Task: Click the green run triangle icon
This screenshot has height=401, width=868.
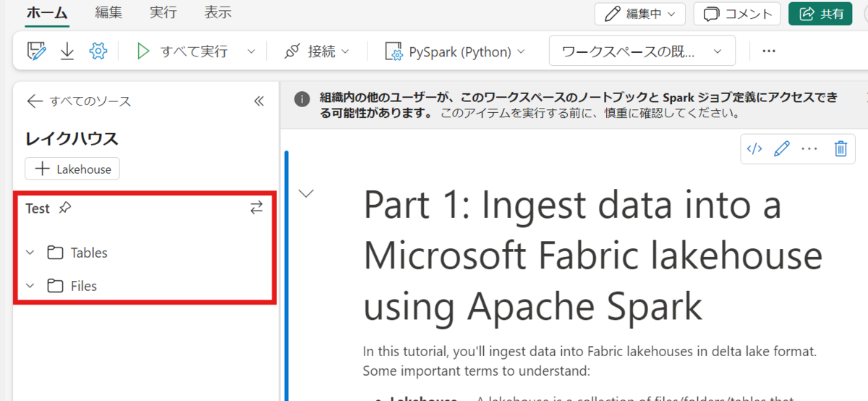Action: click(x=143, y=51)
